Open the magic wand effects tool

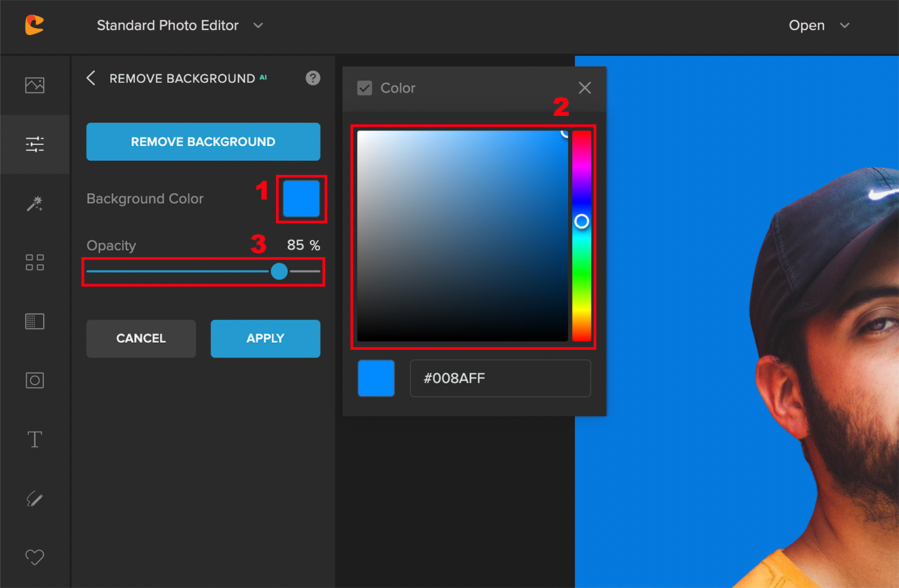34,204
